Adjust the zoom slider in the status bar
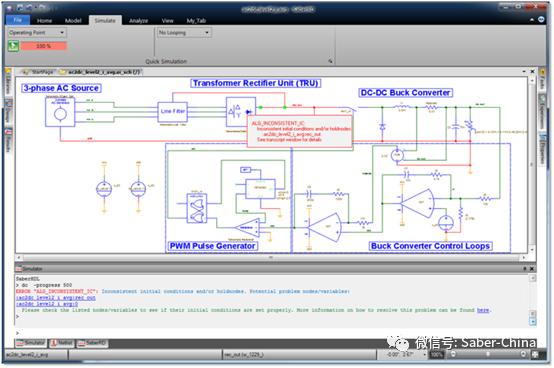 [489, 354]
